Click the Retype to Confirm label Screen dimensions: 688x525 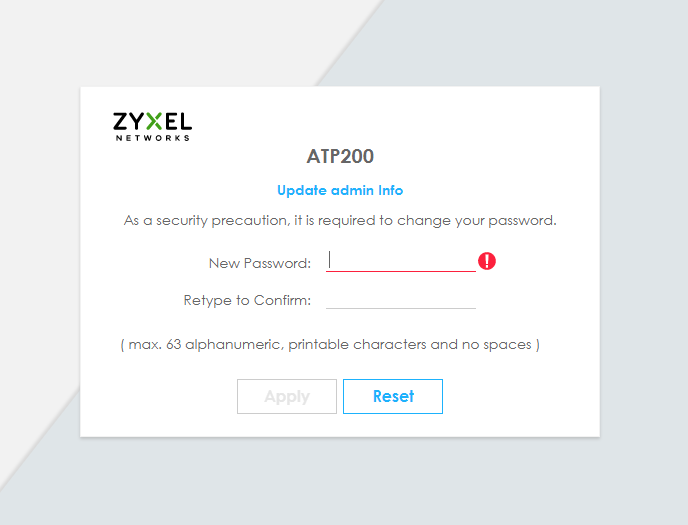click(247, 300)
